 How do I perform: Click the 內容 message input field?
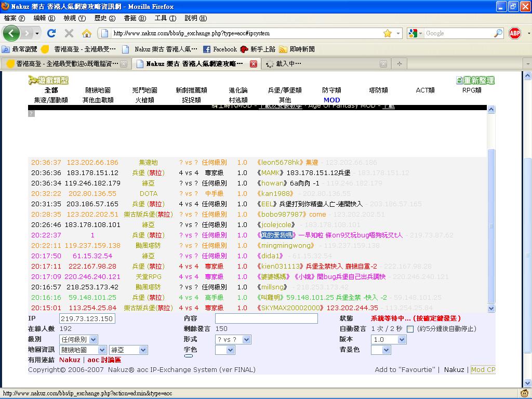(267, 318)
